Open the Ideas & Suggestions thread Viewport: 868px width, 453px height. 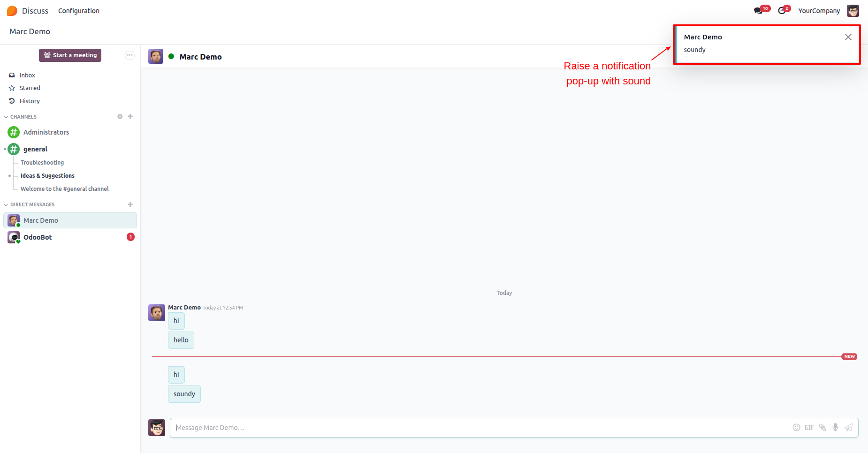click(x=47, y=176)
